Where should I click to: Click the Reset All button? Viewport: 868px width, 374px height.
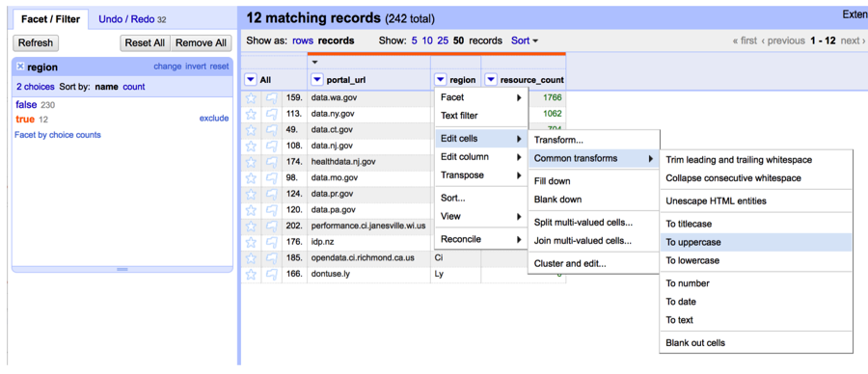point(145,42)
